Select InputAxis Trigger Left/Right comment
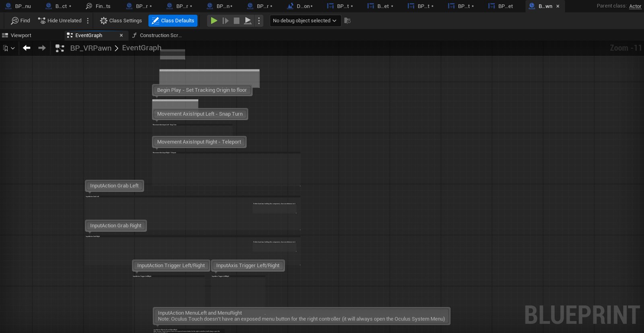The width and height of the screenshot is (644, 333). click(x=248, y=265)
